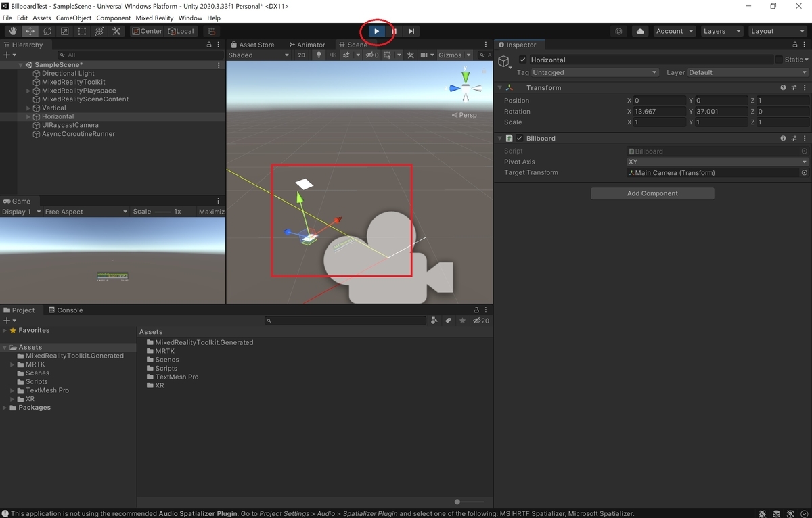Toggle scene audio in Scene view

(x=333, y=55)
